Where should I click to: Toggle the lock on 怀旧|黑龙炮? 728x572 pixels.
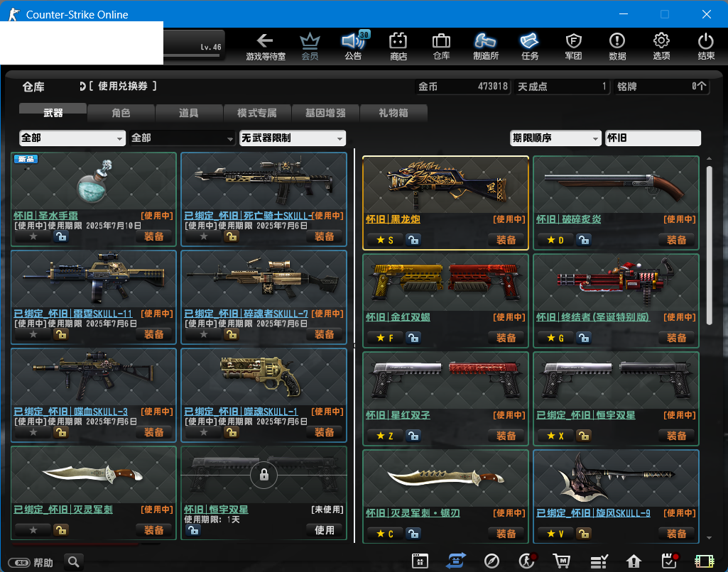click(x=413, y=240)
